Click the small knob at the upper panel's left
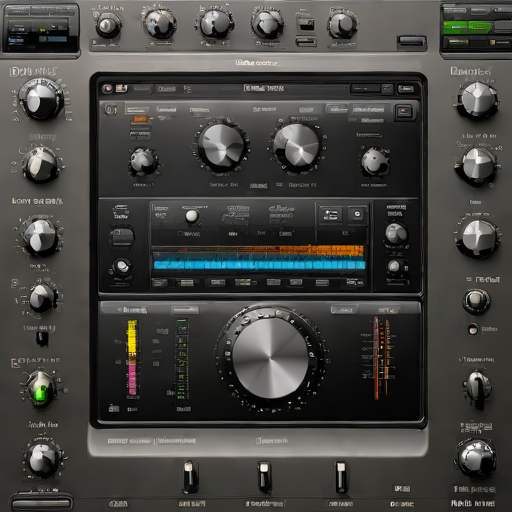The width and height of the screenshot is (512, 512). [x=143, y=162]
